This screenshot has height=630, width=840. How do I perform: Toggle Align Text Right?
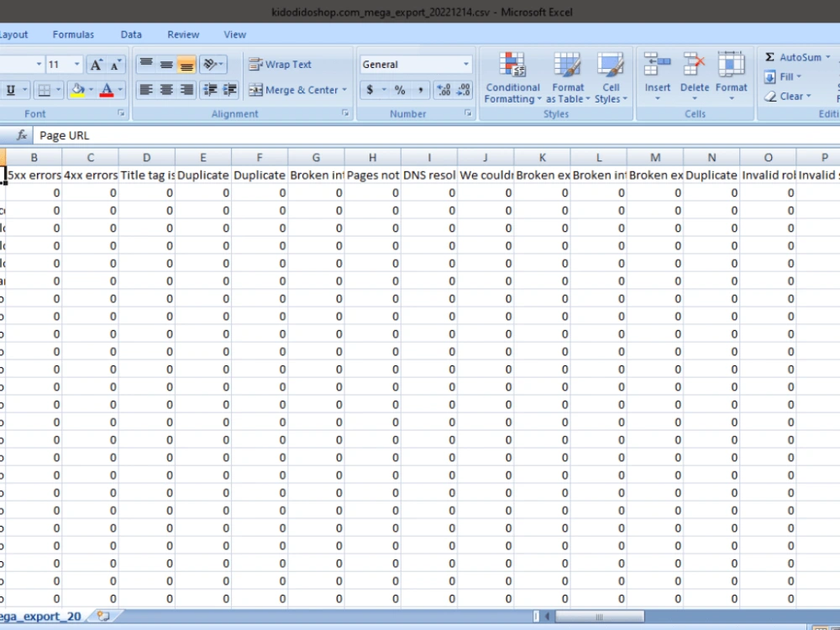[186, 90]
